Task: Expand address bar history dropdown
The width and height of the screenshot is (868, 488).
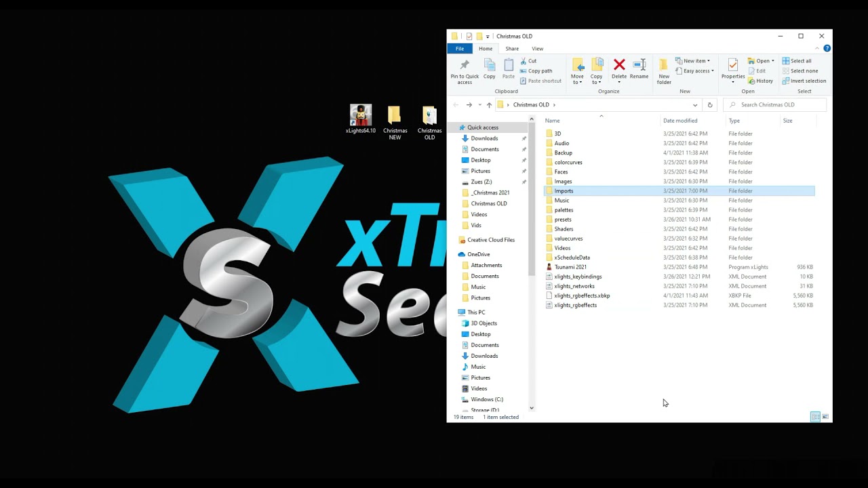Action: (x=695, y=105)
